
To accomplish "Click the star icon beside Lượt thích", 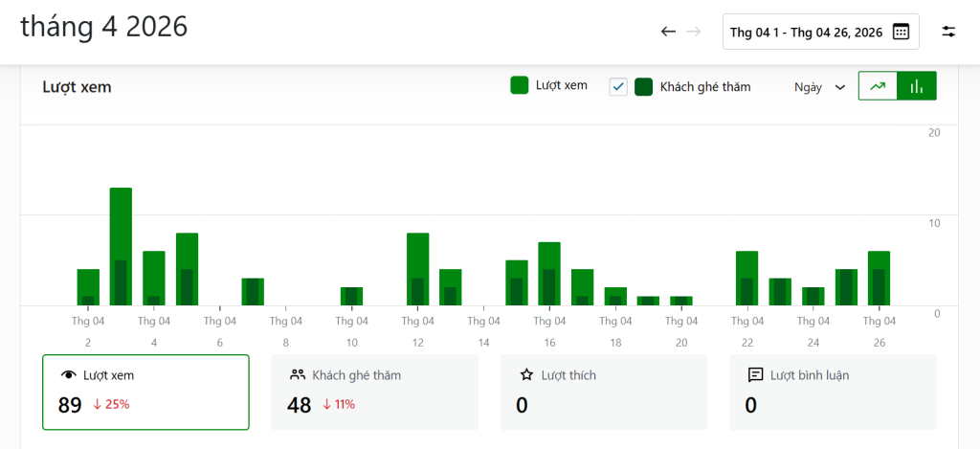I will tap(525, 375).
